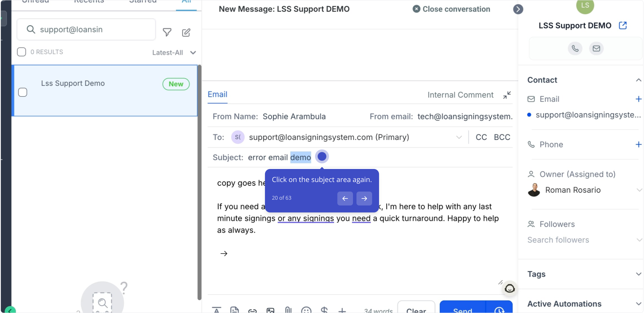Click the compose new message icon
The width and height of the screenshot is (644, 313).
click(186, 32)
